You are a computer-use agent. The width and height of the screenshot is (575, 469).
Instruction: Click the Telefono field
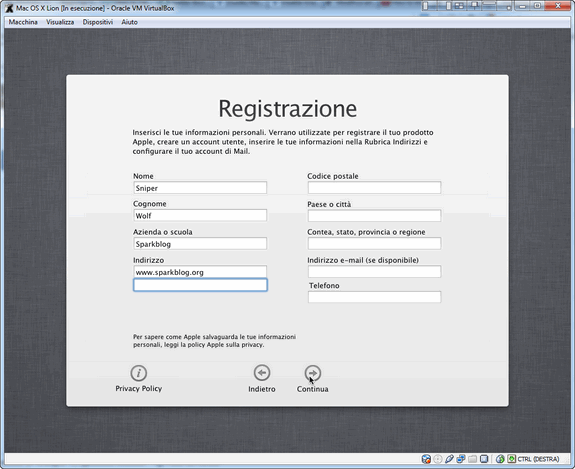tap(374, 297)
